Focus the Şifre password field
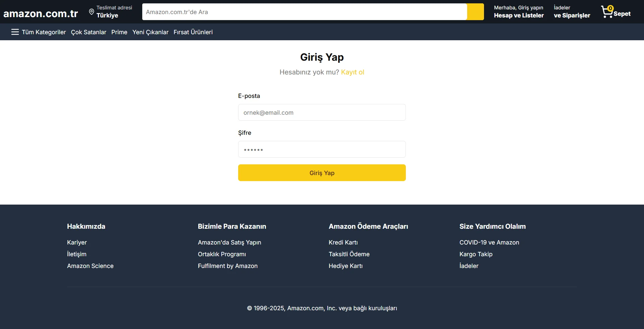 [322, 149]
